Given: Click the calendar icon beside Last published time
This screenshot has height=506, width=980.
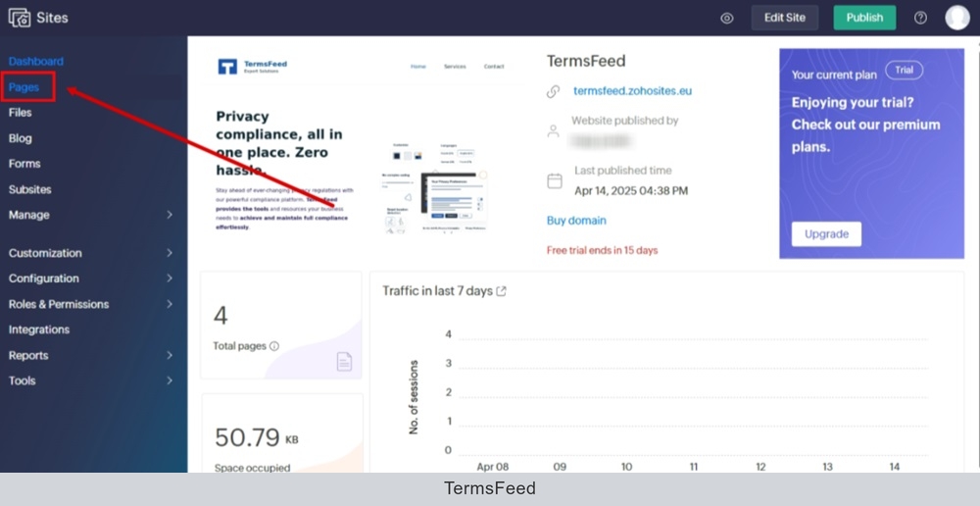Looking at the screenshot, I should tap(555, 181).
